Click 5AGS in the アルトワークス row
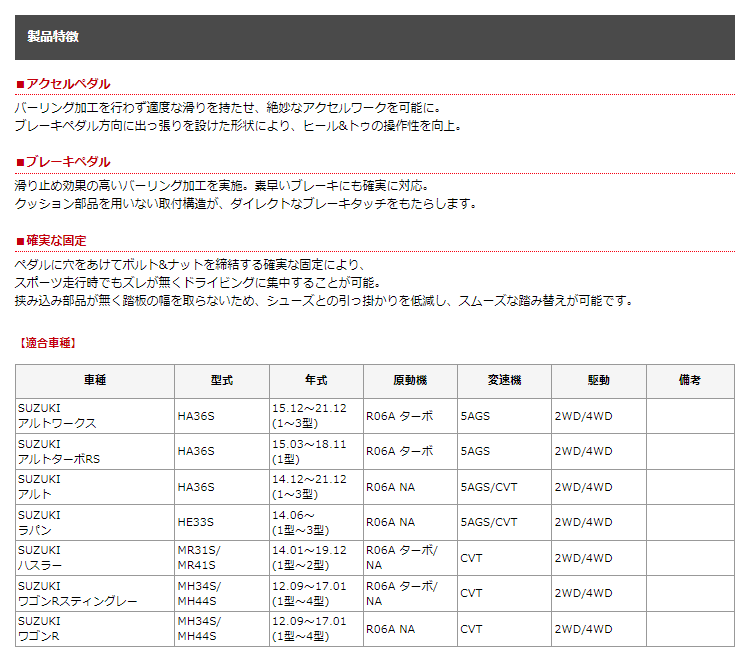The height and width of the screenshot is (660, 750). pyautogui.click(x=475, y=416)
